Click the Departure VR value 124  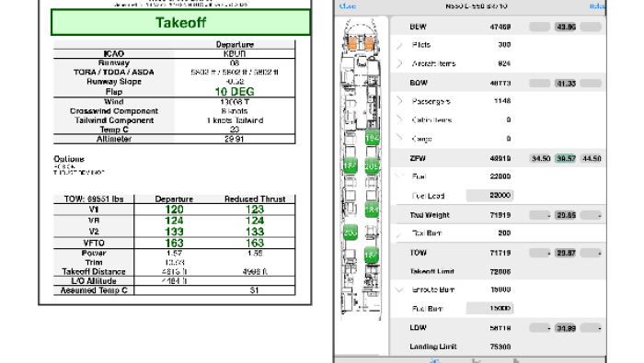[174, 221]
